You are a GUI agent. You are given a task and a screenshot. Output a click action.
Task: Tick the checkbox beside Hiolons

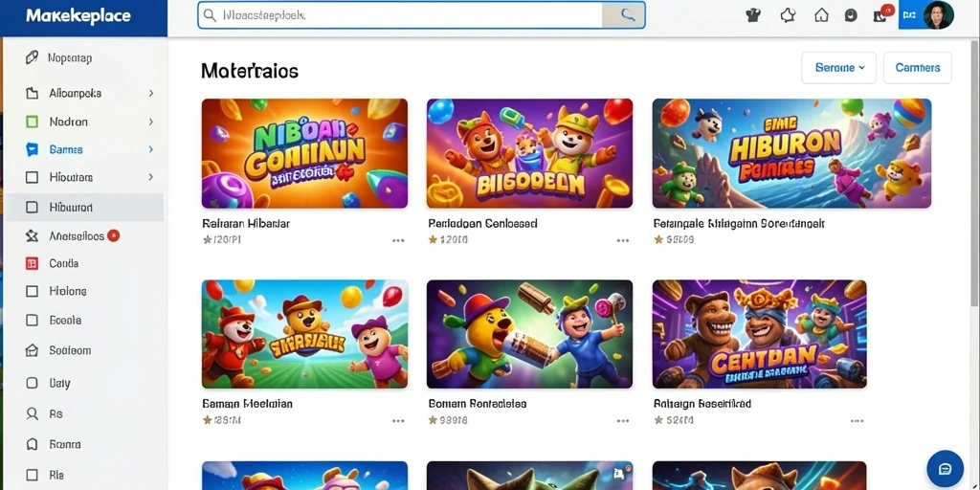pyautogui.click(x=32, y=291)
